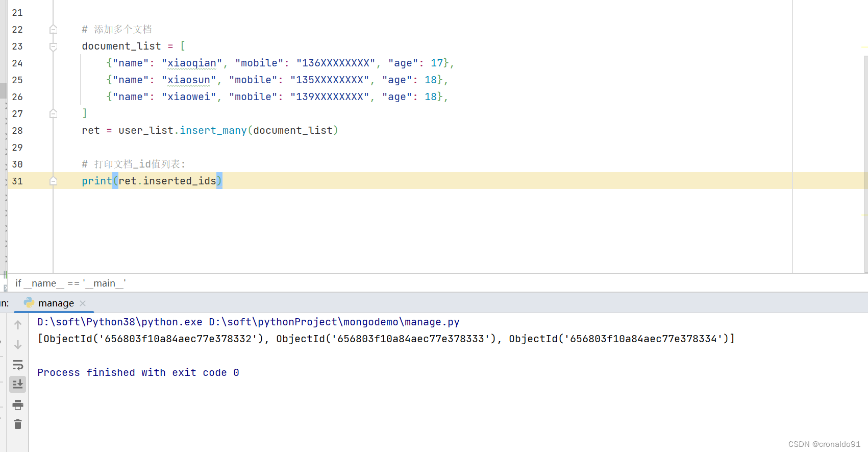
Task: Click ObjectId ending in 378333 in output
Action: coord(386,339)
